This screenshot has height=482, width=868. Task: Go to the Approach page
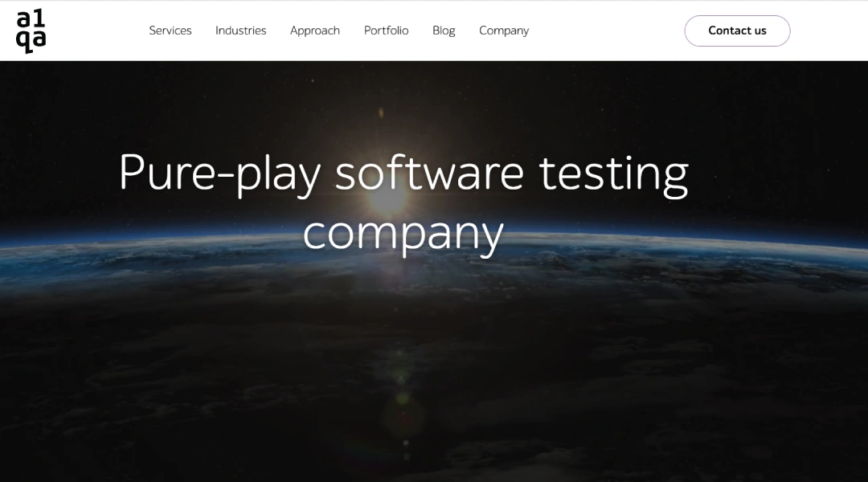point(314,31)
